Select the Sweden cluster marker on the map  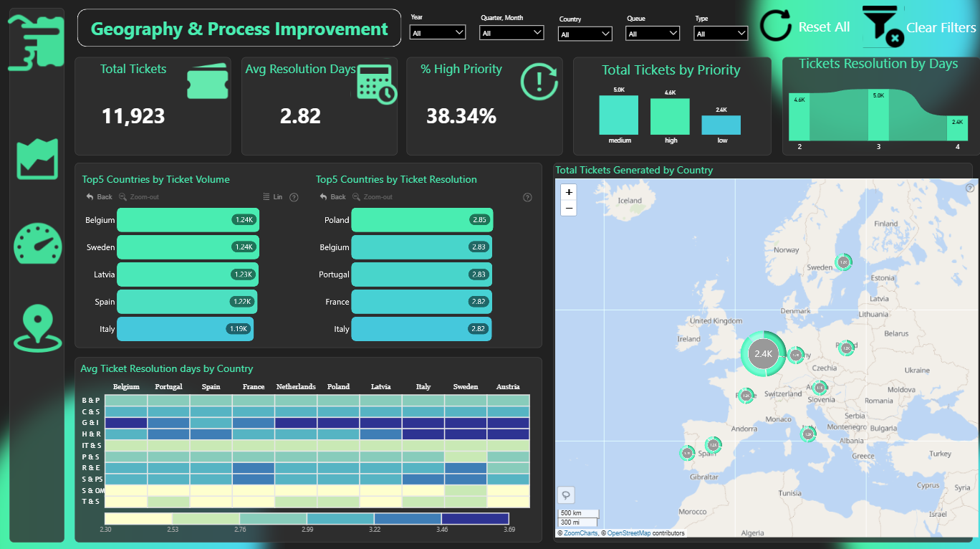(x=843, y=263)
